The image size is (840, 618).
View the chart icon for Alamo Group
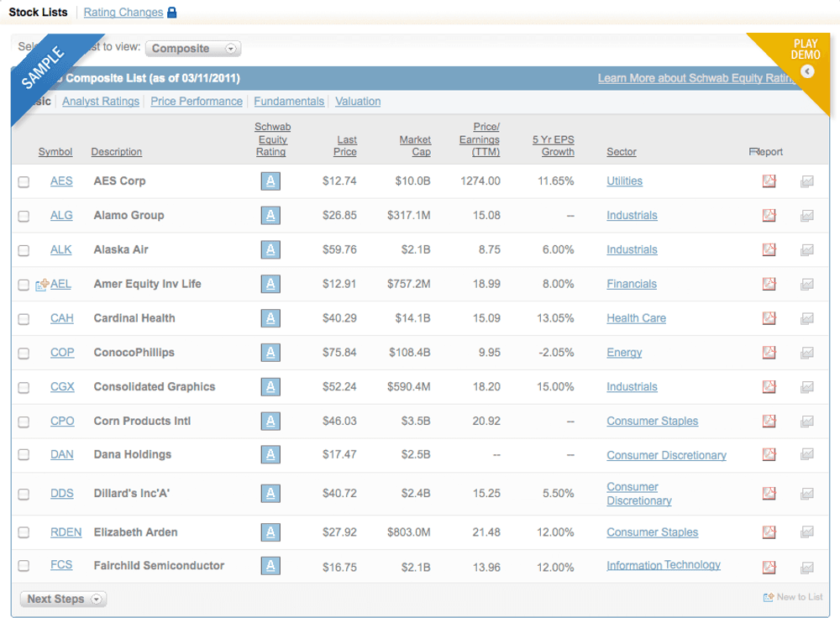pyautogui.click(x=806, y=216)
